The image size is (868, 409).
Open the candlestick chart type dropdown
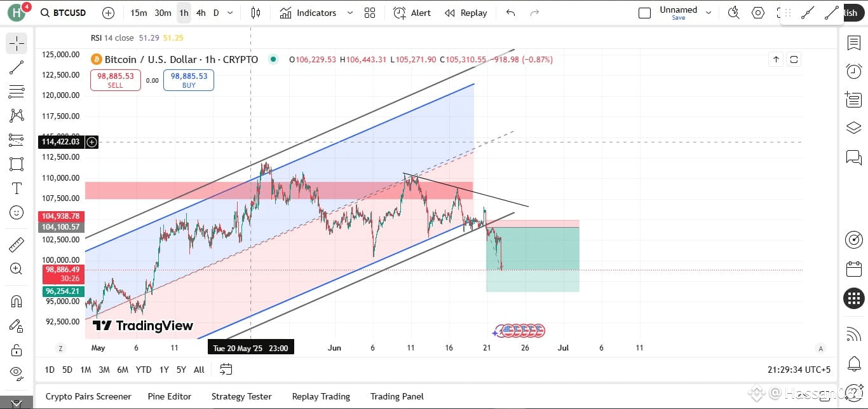(x=256, y=13)
